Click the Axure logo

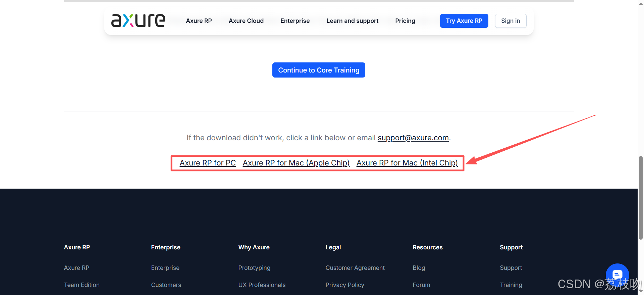pyautogui.click(x=138, y=20)
